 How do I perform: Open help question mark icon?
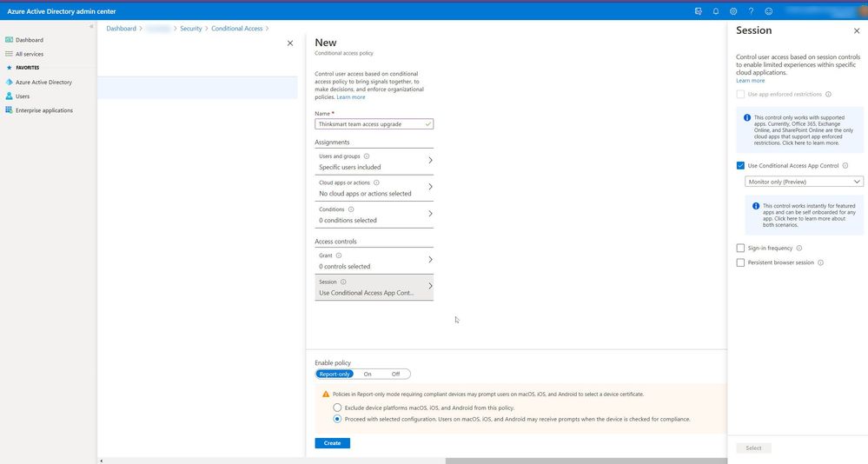tap(752, 11)
